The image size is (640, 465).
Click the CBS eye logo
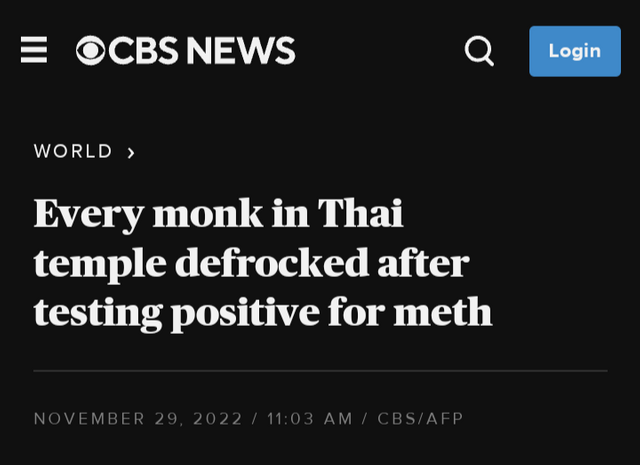[91, 51]
